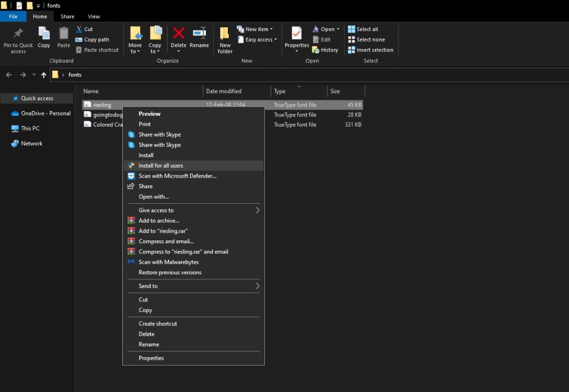Click the Paste icon in the ribbon
This screenshot has width=569, height=392.
coord(64,34)
